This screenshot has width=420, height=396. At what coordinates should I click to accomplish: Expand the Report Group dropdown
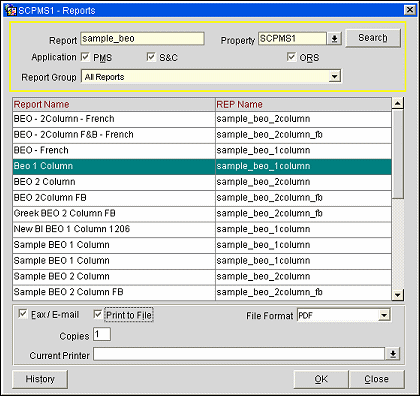click(x=334, y=77)
